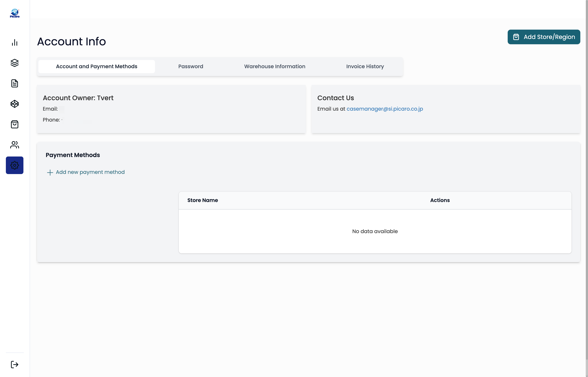Open the bar chart analytics sidebar icon
The height and width of the screenshot is (377, 588).
pos(15,43)
